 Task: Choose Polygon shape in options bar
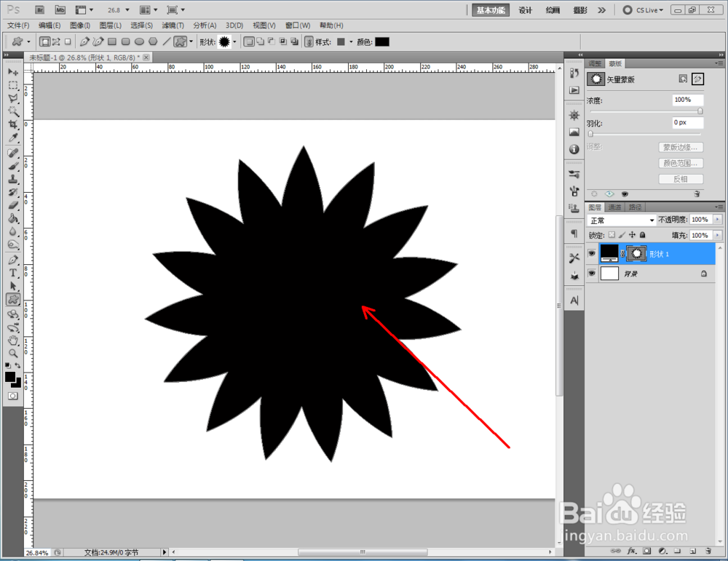tap(153, 41)
